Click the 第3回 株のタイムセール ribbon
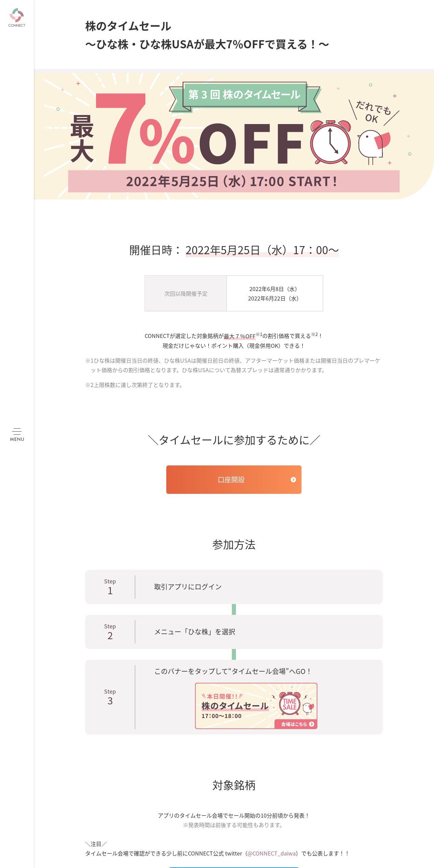 [245, 97]
